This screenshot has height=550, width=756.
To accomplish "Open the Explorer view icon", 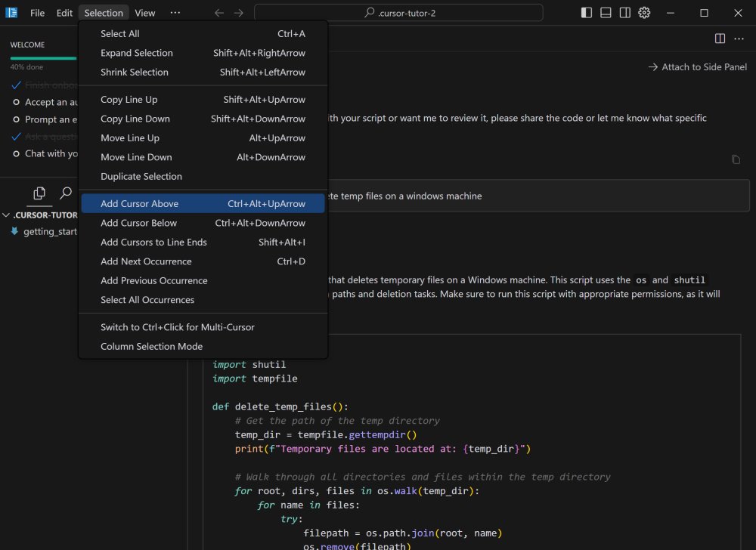I will pyautogui.click(x=39, y=193).
